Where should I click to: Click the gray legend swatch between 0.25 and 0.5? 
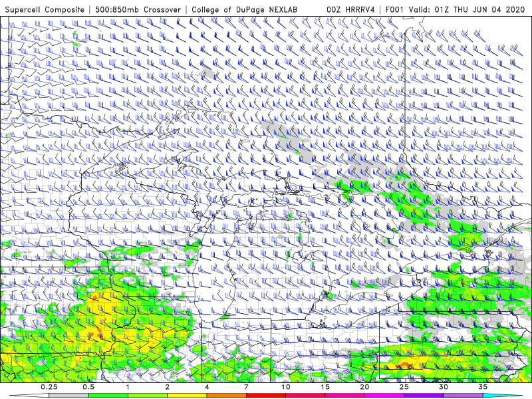click(69, 396)
